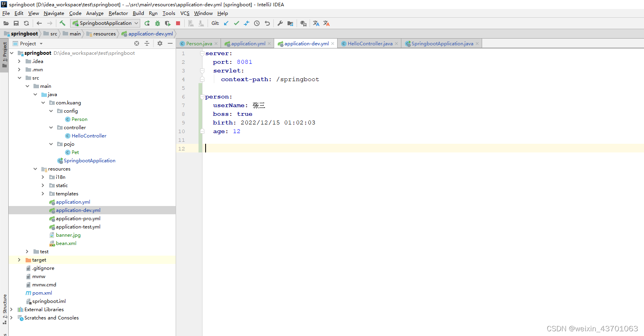The image size is (644, 336).
Task: Open the SpringbootApplication run configuration dropdown
Action: tap(105, 23)
